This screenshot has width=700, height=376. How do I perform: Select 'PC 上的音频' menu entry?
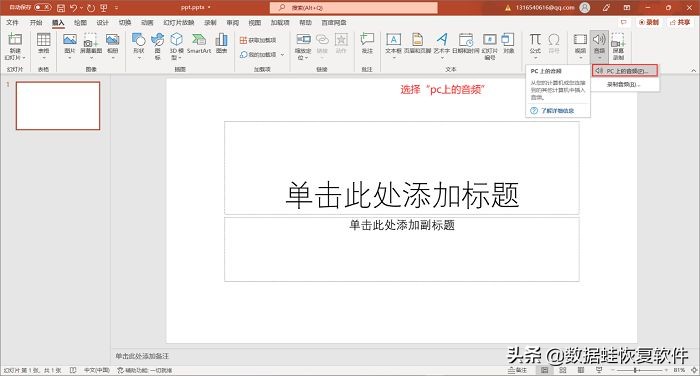pyautogui.click(x=625, y=71)
